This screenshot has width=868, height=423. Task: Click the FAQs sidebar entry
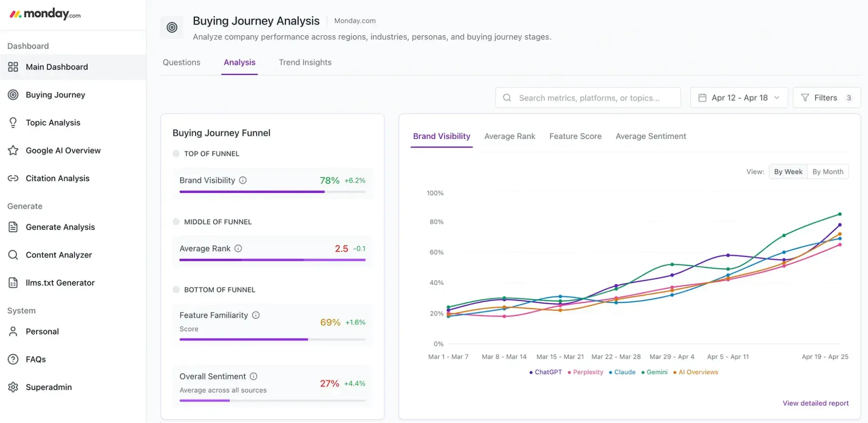coord(35,359)
